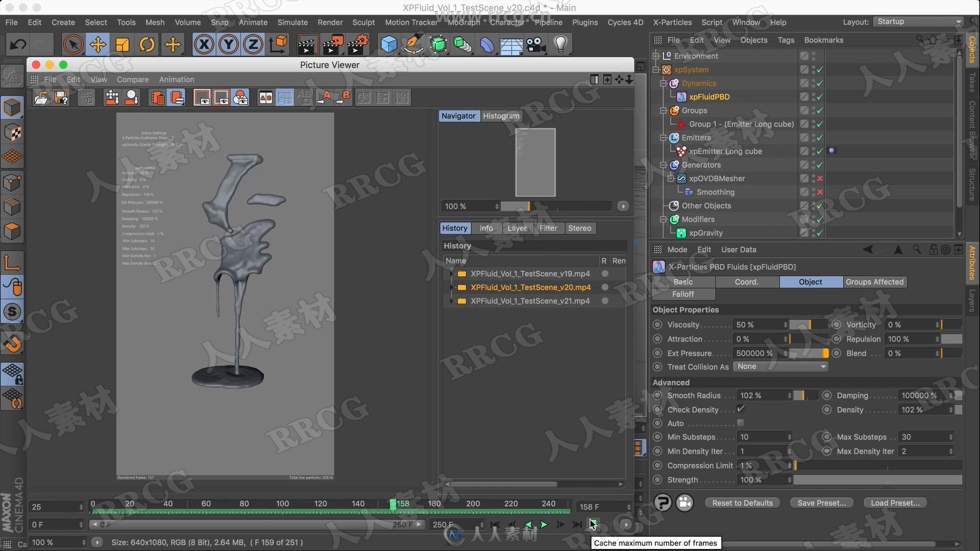Select XPFluid_Vol_1_TestScene_v19.mp4 history entry
This screenshot has width=980, height=551.
tap(530, 273)
